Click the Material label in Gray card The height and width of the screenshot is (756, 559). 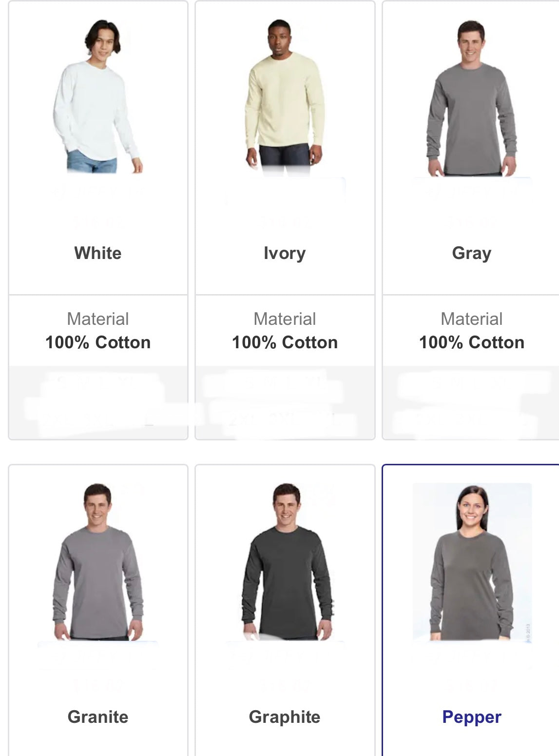[x=472, y=319]
